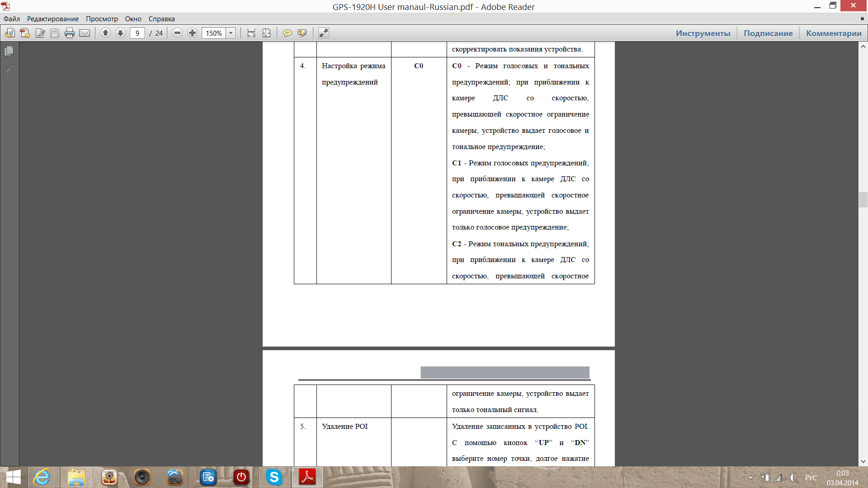
Task: Open the Справка menu
Action: [161, 19]
